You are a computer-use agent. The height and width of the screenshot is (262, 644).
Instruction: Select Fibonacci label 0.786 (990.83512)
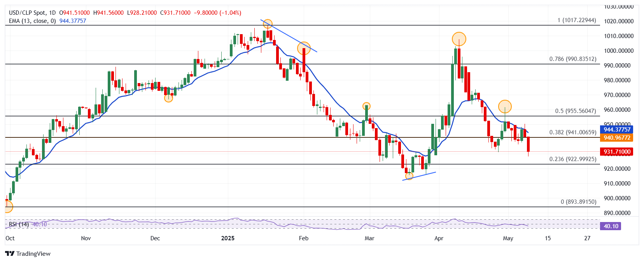[x=573, y=59]
